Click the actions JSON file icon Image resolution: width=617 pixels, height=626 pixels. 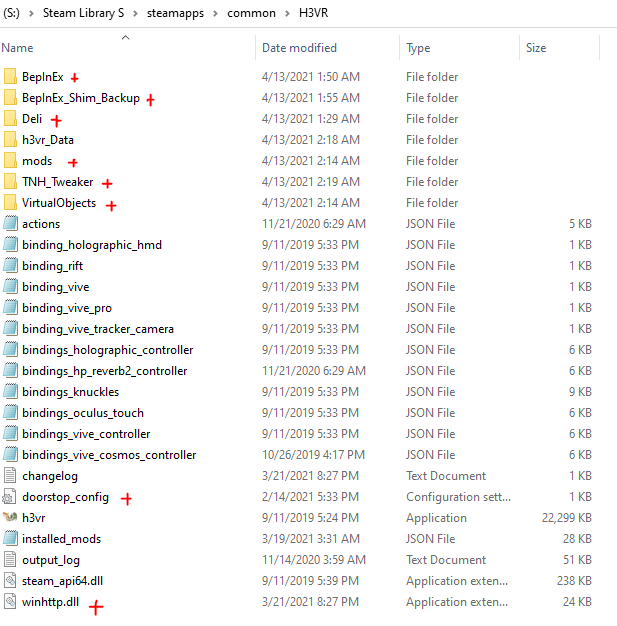point(10,224)
